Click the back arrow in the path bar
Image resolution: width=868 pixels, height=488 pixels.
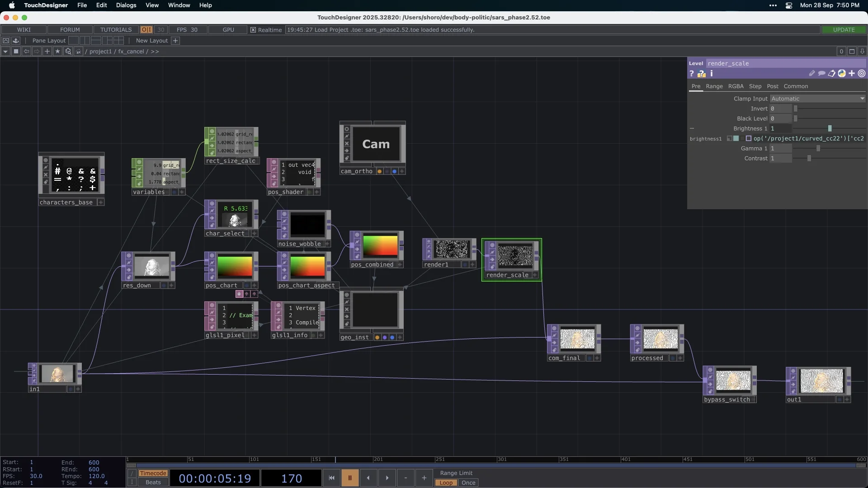coord(26,52)
